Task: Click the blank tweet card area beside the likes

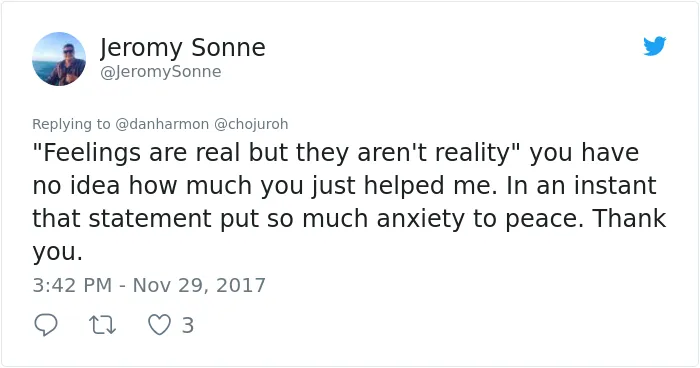Action: point(446,325)
